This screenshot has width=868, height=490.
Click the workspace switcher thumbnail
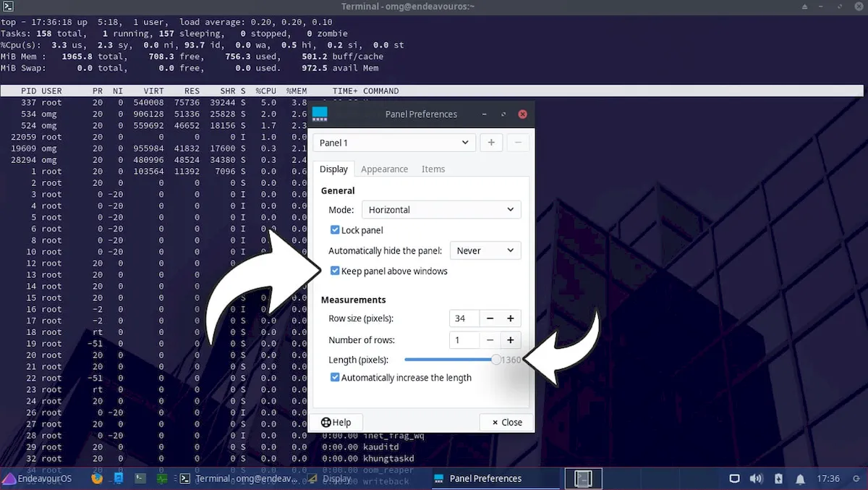pos(583,478)
